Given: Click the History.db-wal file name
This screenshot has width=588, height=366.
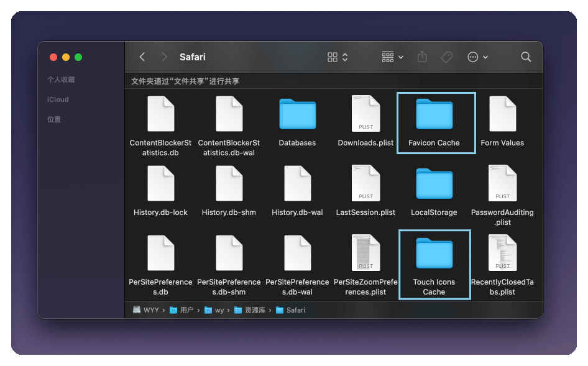Looking at the screenshot, I should (x=297, y=213).
